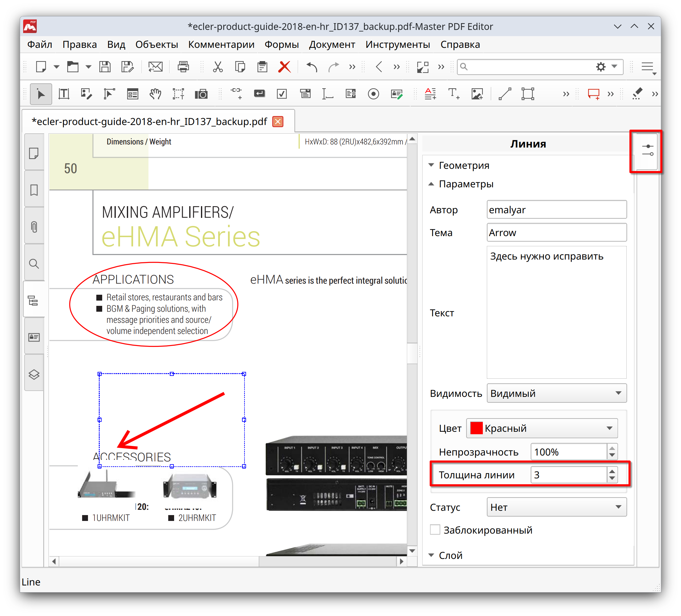The image size is (681, 616).
Task: Open the Attachments paperclip panel
Action: tap(34, 227)
